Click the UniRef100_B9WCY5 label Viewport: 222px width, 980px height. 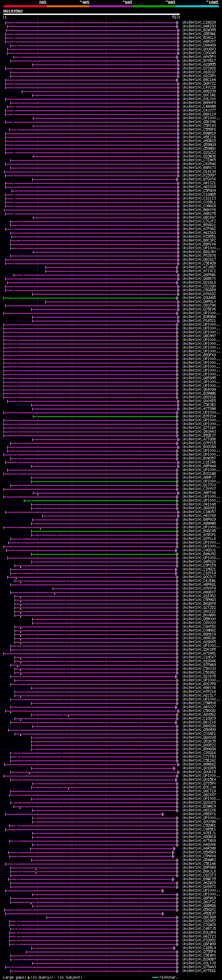click(x=199, y=879)
